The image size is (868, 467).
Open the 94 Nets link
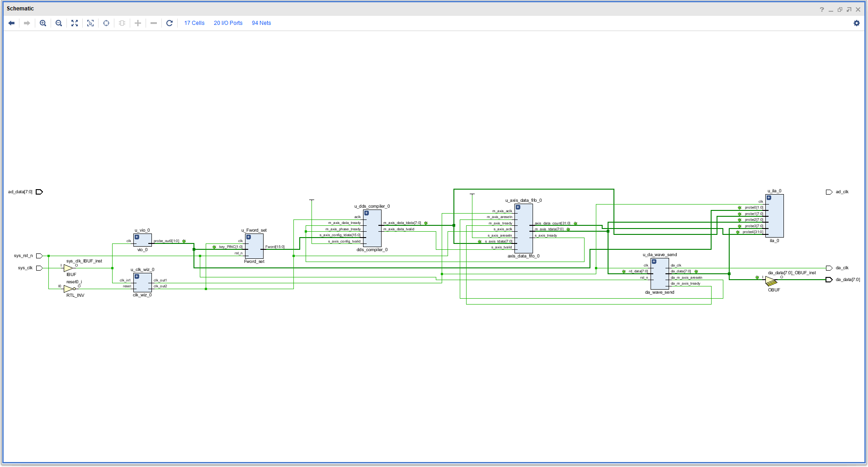(261, 23)
